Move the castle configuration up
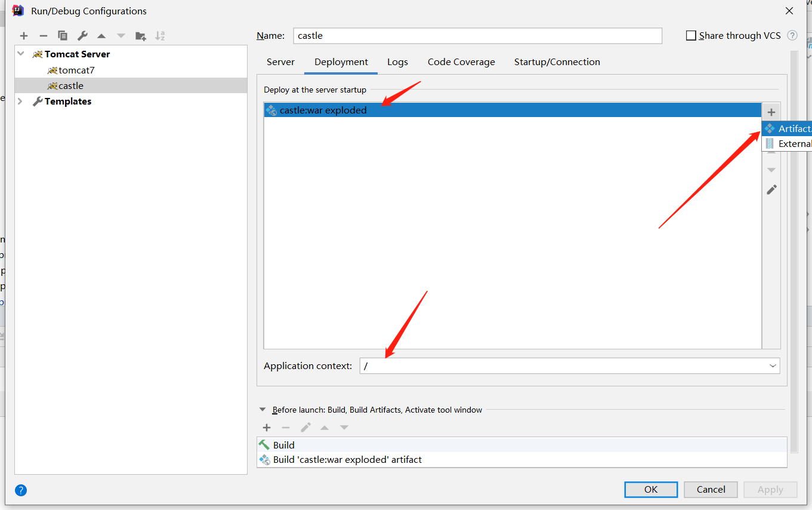The width and height of the screenshot is (812, 510). click(x=101, y=35)
